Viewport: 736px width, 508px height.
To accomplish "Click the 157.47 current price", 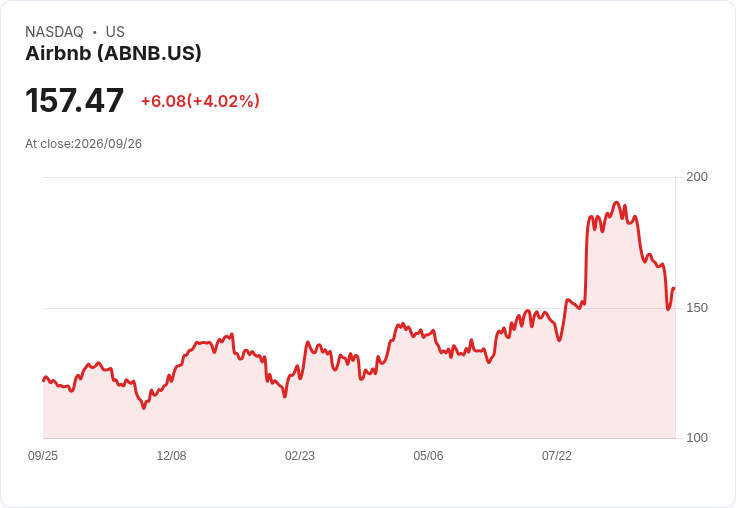I will coord(75,100).
